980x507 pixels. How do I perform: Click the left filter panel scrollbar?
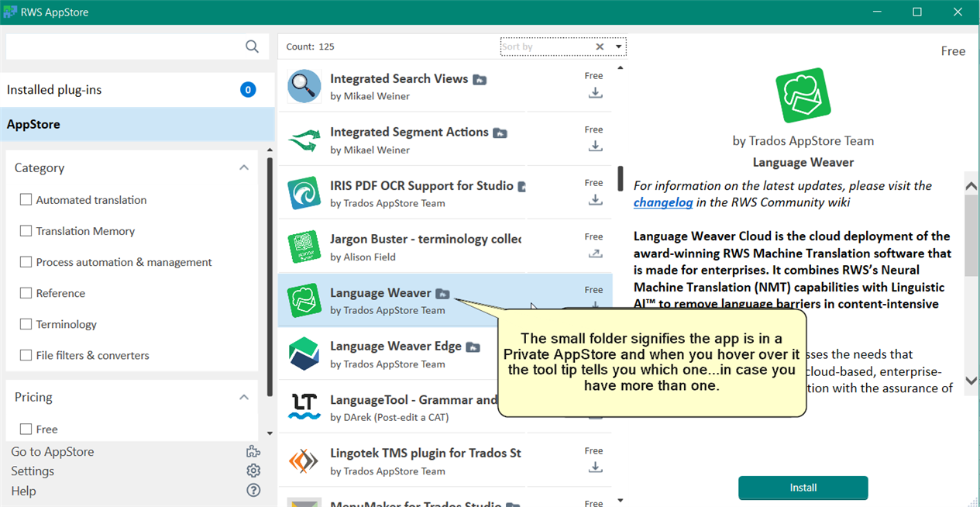[x=270, y=277]
